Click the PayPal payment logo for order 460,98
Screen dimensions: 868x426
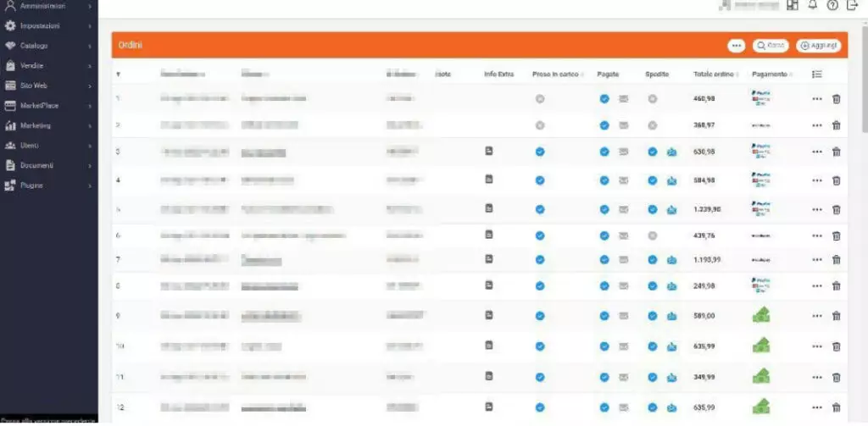tap(761, 98)
